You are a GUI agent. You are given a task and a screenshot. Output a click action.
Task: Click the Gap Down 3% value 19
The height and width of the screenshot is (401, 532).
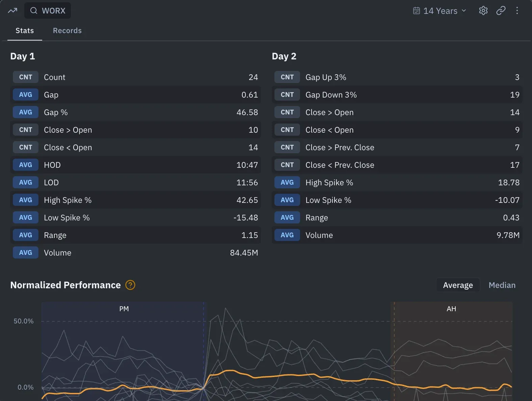[515, 95]
